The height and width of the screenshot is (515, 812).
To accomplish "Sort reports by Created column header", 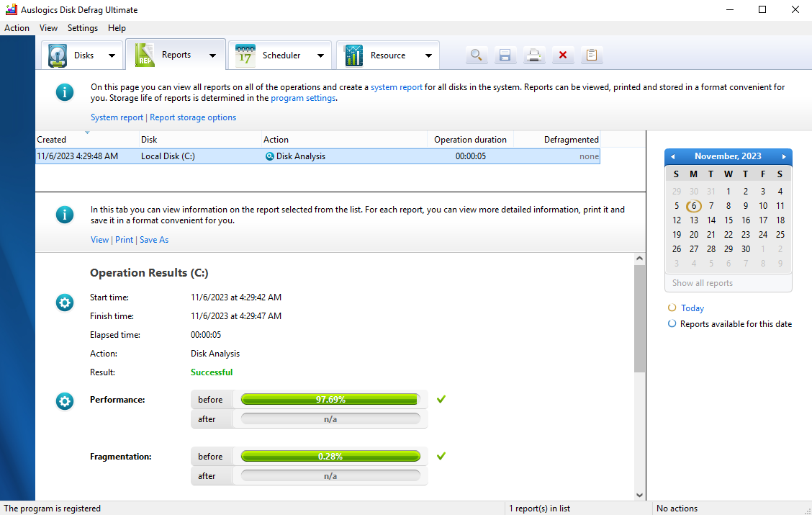I will pos(87,139).
